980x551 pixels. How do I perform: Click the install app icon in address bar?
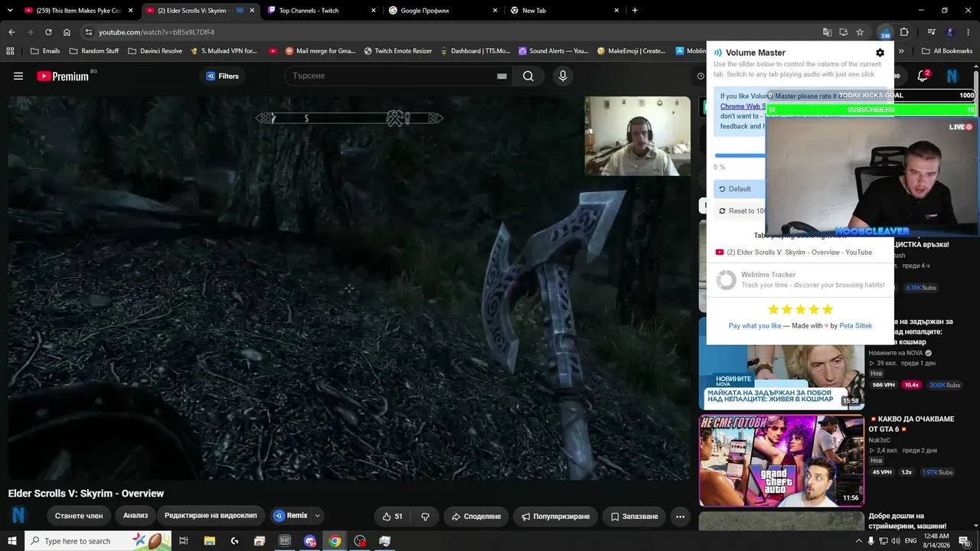(843, 32)
